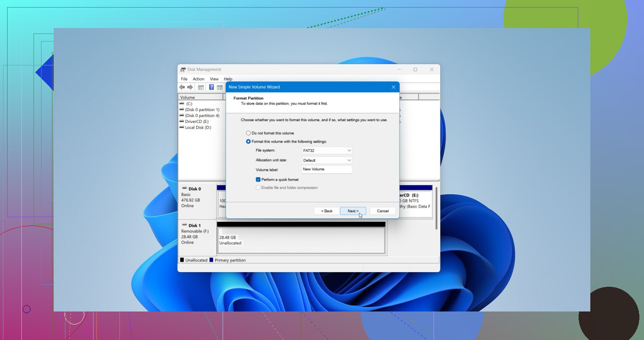The image size is (644, 340).
Task: Select the (C:) volume row
Action: tap(202, 104)
